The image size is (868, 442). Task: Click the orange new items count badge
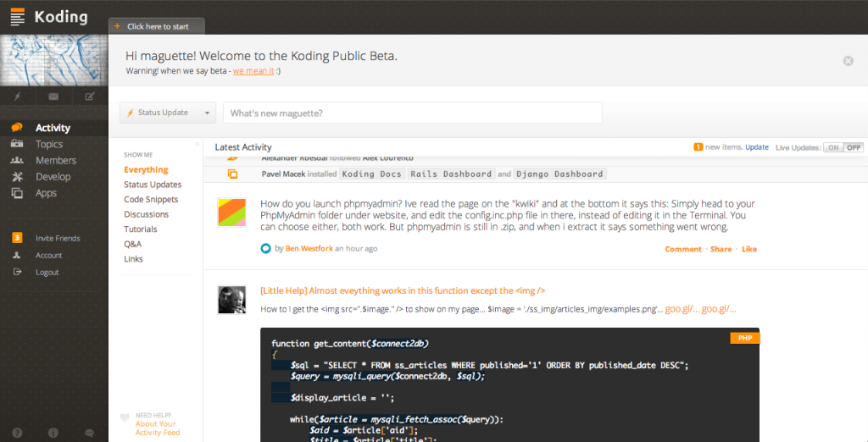coord(698,147)
